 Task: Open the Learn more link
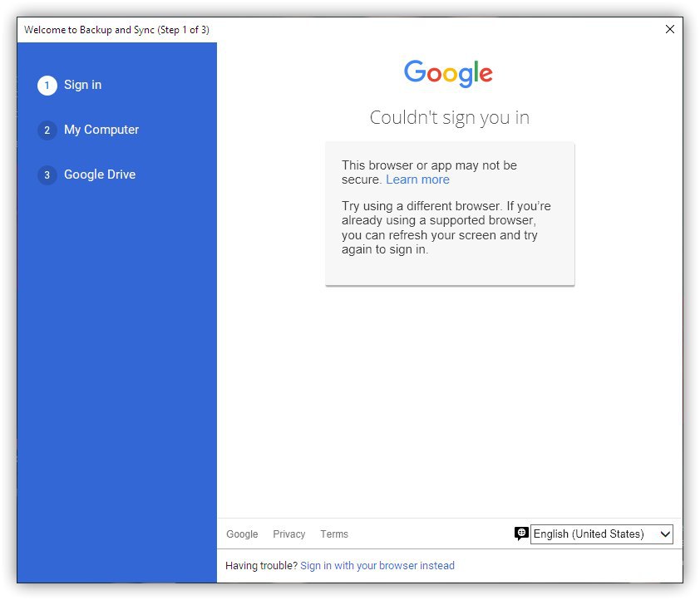pos(417,180)
